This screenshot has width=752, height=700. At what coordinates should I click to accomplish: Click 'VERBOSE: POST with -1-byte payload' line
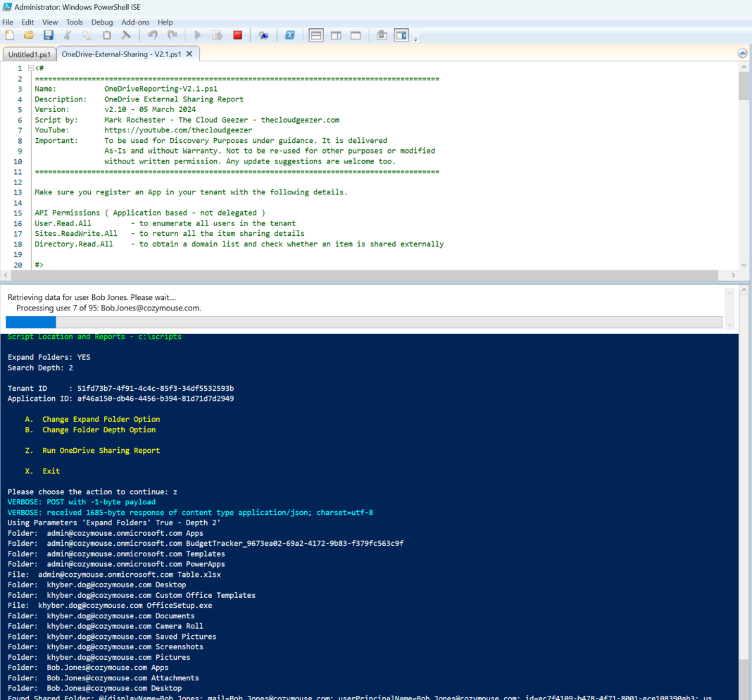(x=82, y=502)
